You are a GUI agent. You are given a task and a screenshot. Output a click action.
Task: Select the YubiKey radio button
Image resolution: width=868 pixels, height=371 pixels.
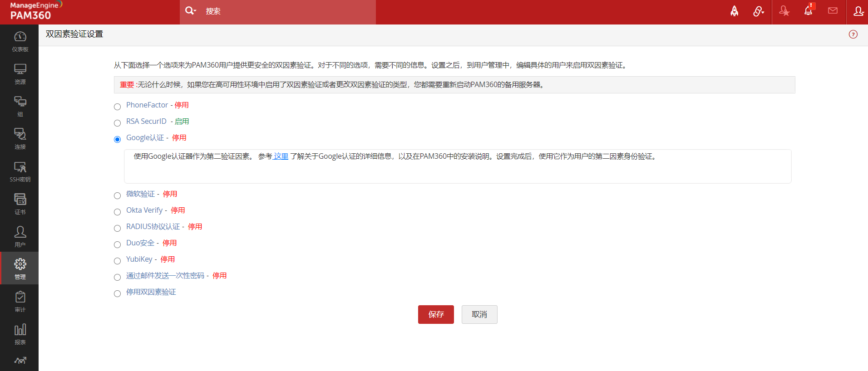117,261
